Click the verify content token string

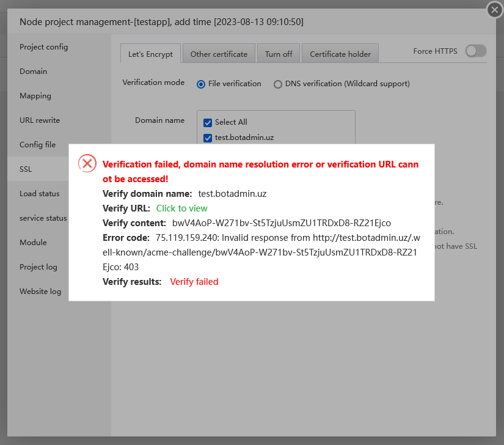pyautogui.click(x=282, y=223)
